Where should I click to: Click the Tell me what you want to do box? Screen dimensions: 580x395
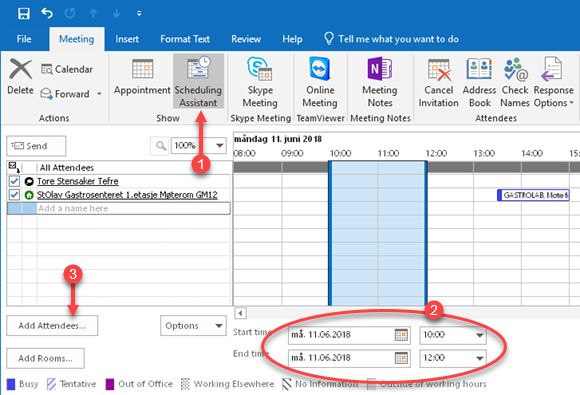coord(391,39)
